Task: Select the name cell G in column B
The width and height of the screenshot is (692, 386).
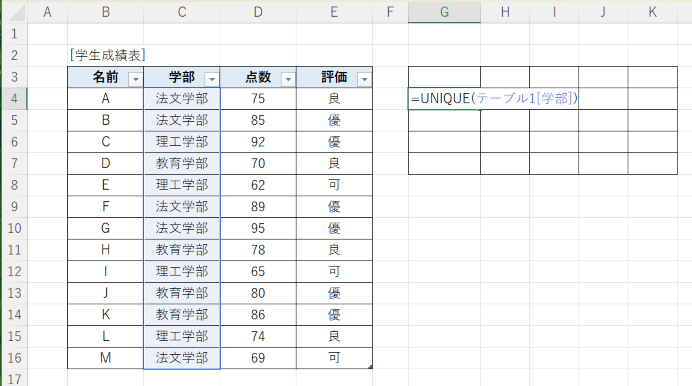Action: 105,228
